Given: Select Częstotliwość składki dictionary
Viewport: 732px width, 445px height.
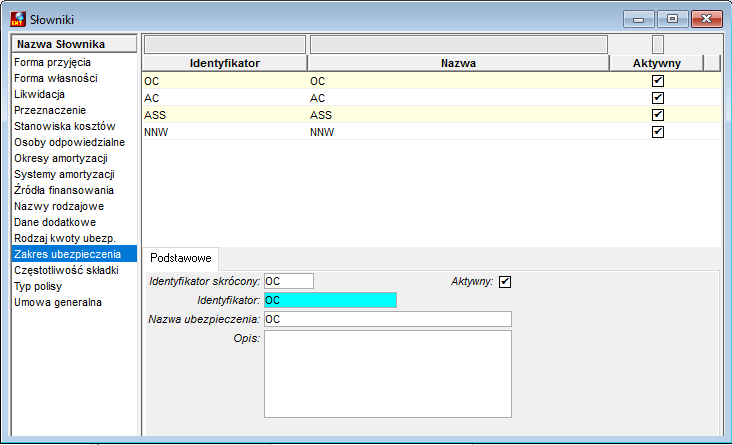Looking at the screenshot, I should coord(74,270).
